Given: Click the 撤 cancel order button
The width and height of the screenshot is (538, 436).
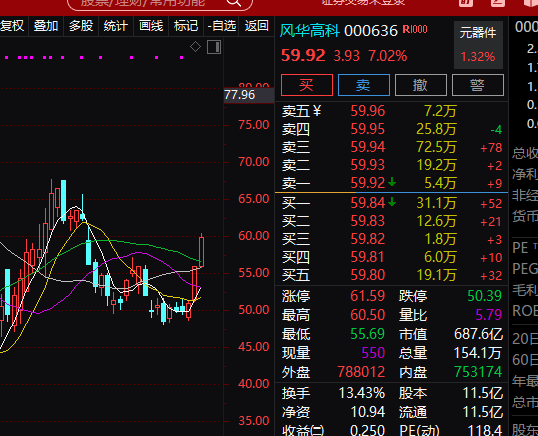Looking at the screenshot, I should point(421,85).
